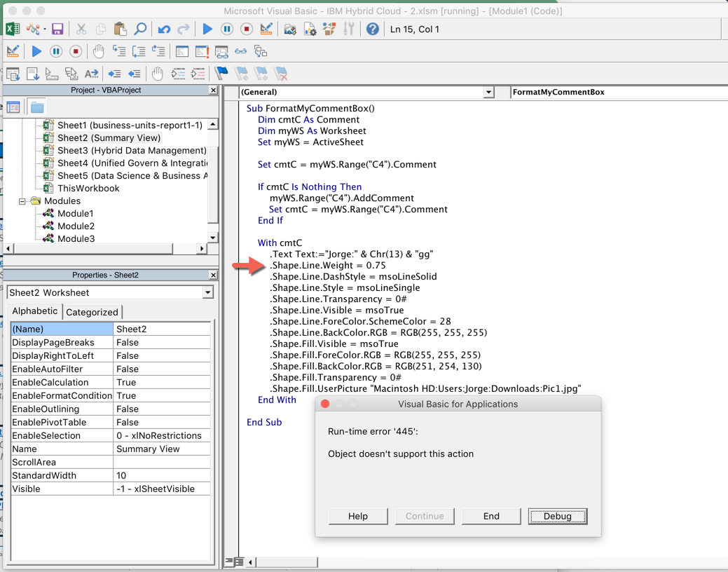Open the Call Stack icon
728x572 pixels.
tap(261, 51)
